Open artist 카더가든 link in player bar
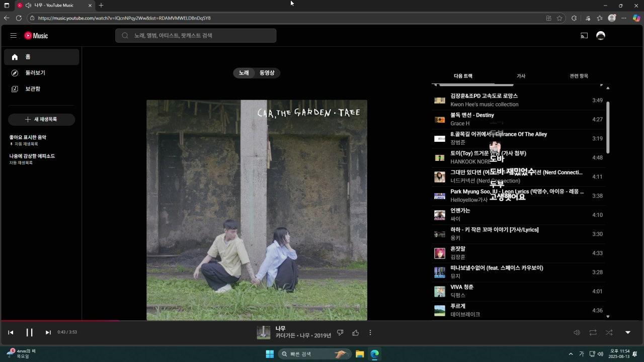 tap(285, 336)
